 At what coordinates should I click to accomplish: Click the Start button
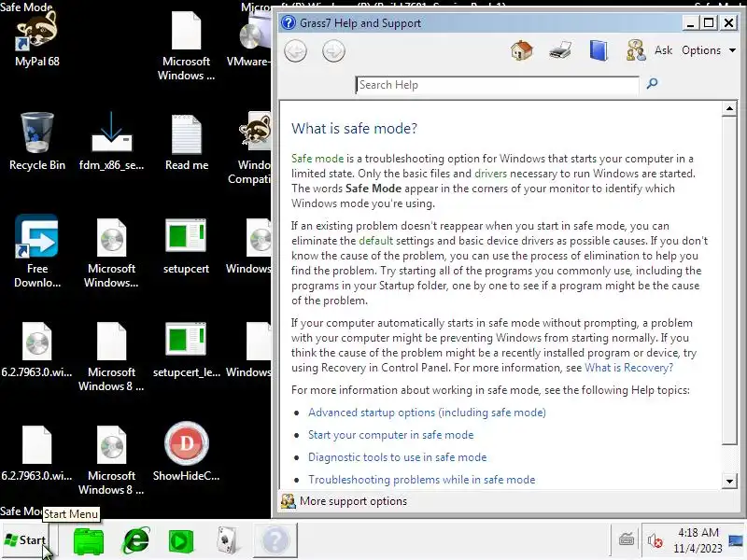pyautogui.click(x=25, y=540)
